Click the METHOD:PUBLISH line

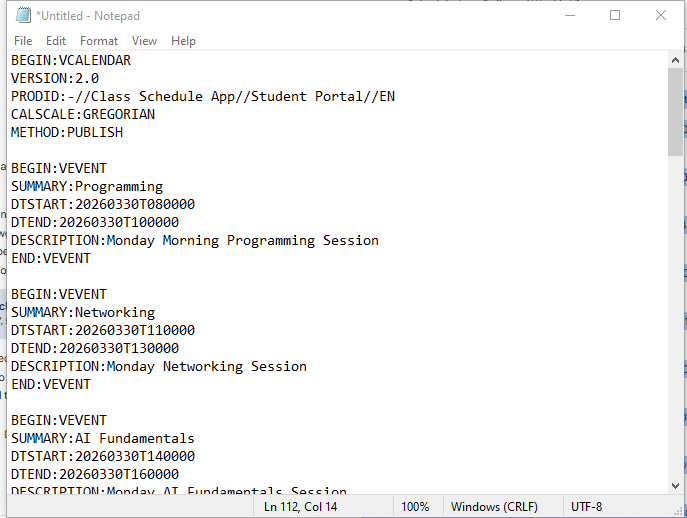[x=67, y=132]
